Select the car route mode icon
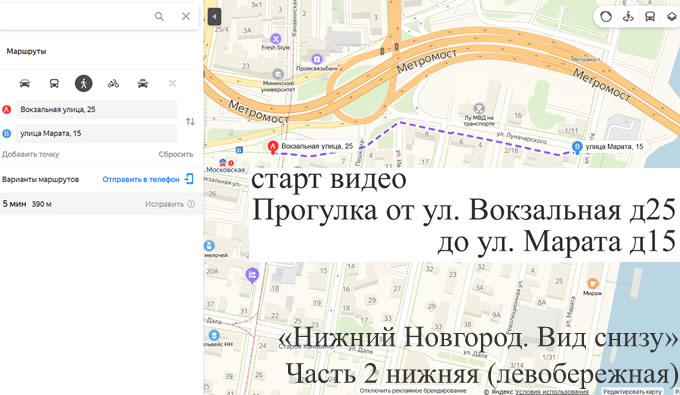680x395 pixels. point(25,83)
